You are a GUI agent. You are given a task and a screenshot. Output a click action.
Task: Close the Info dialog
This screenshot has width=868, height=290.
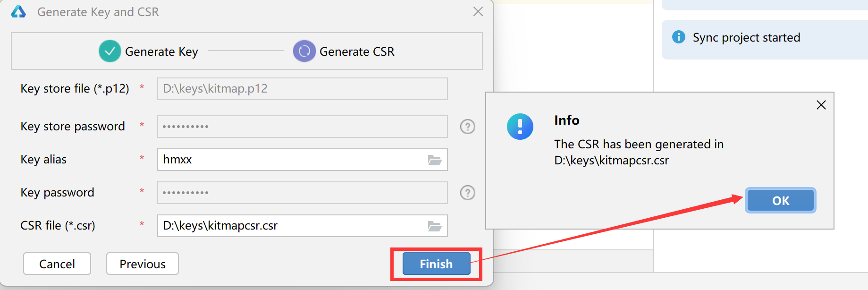(821, 105)
